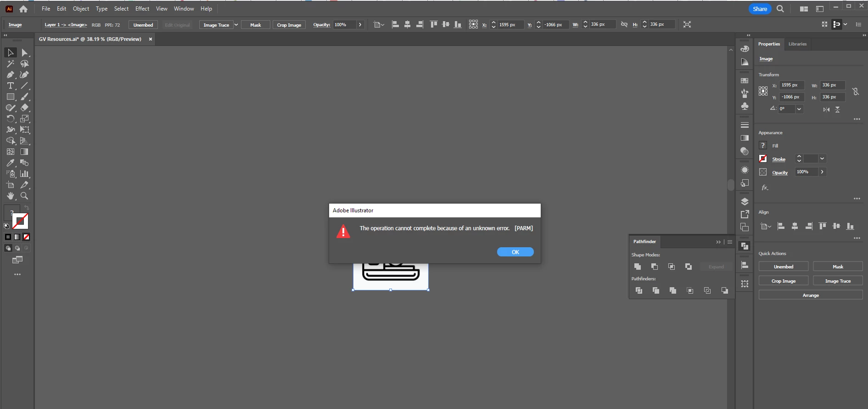The width and height of the screenshot is (868, 409).
Task: Open the Effect menu
Action: click(142, 9)
